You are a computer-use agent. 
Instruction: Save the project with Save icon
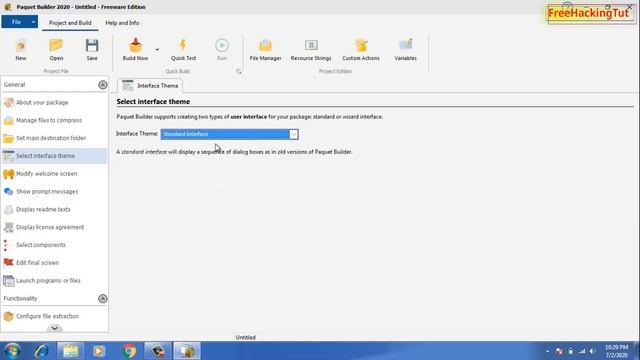pyautogui.click(x=92, y=49)
